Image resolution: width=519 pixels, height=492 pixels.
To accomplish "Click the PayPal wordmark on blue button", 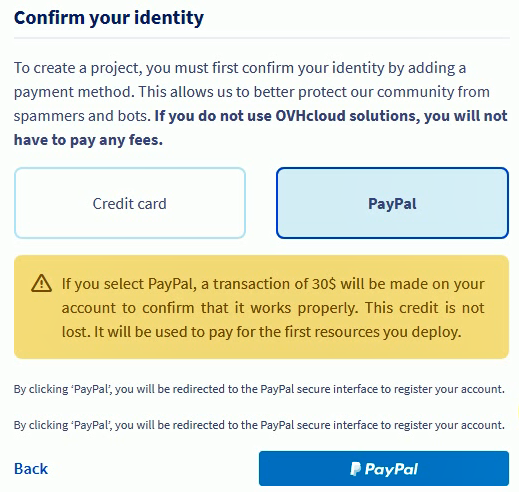I will click(391, 469).
